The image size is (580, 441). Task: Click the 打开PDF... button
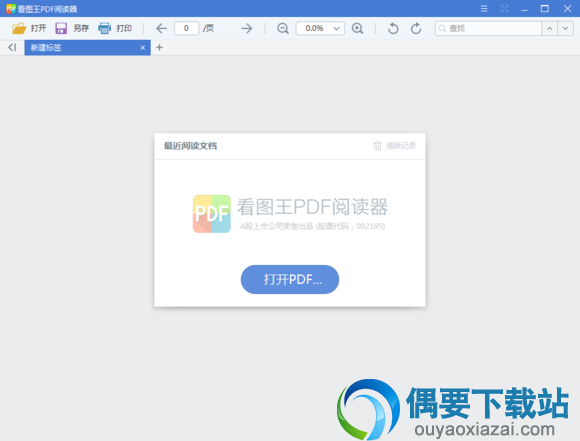pyautogui.click(x=290, y=279)
